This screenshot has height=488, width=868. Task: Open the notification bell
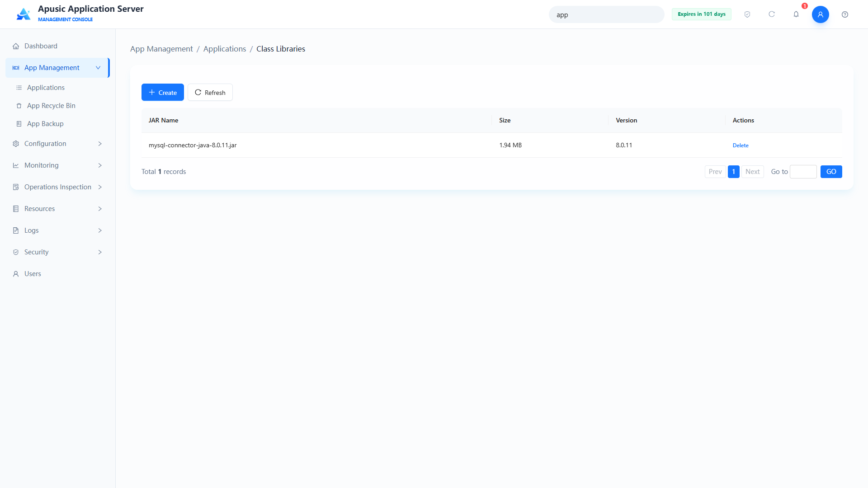pyautogui.click(x=796, y=14)
